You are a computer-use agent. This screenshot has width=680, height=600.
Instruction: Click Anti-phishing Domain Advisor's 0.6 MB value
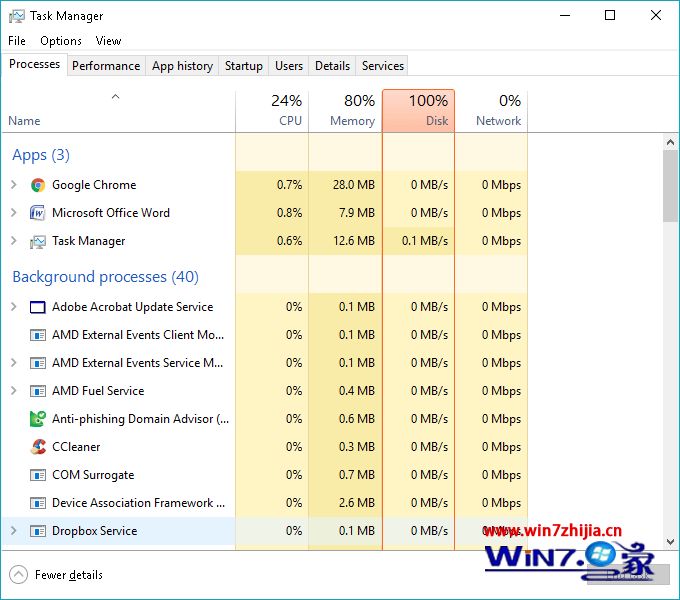tap(357, 418)
